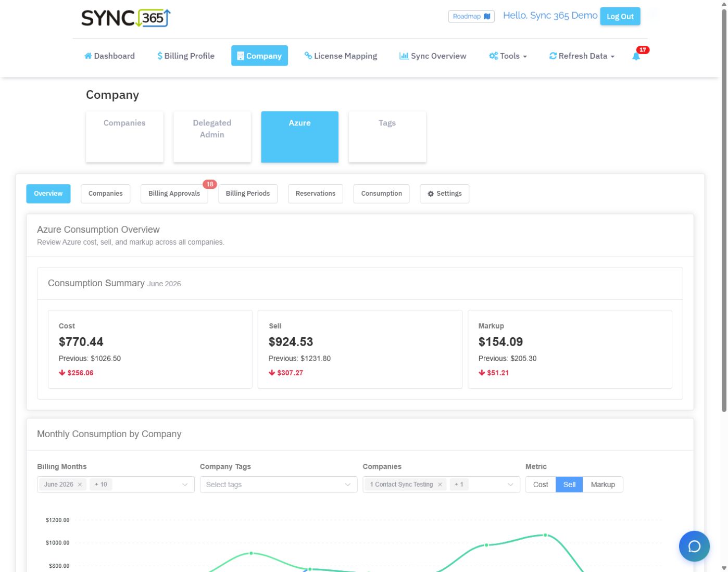Viewport: 728px width, 572px height.
Task: Select the Delegated Admin card
Action: point(212,137)
